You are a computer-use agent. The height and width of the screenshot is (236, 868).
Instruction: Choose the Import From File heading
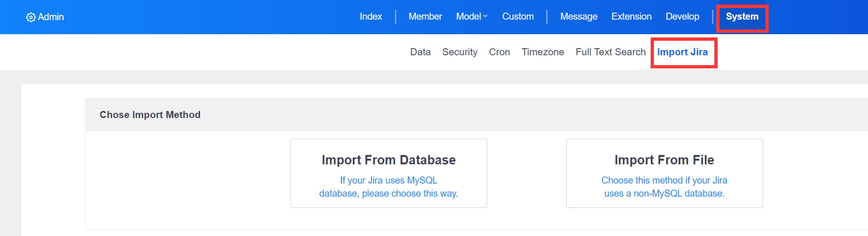point(664,160)
